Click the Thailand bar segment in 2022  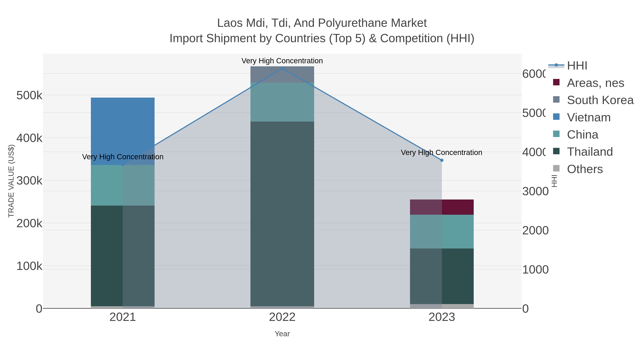282,214
